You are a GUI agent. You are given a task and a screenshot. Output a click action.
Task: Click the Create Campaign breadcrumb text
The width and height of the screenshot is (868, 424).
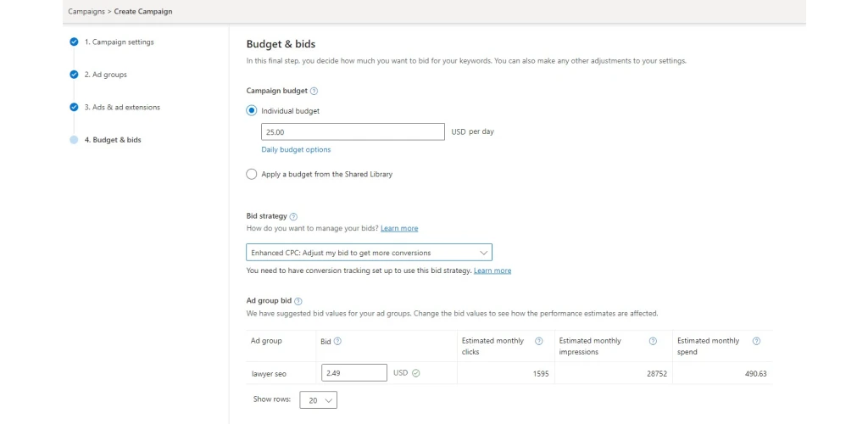point(142,11)
